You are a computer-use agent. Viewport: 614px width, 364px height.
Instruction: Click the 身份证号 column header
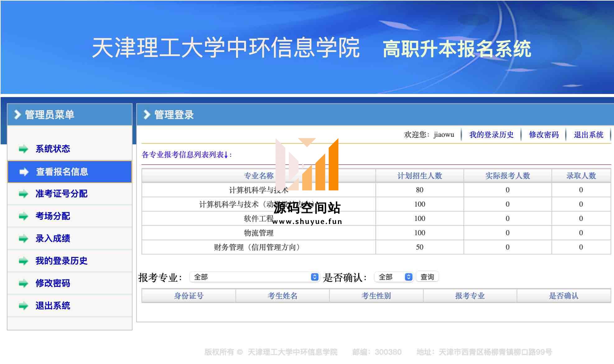pyautogui.click(x=188, y=296)
